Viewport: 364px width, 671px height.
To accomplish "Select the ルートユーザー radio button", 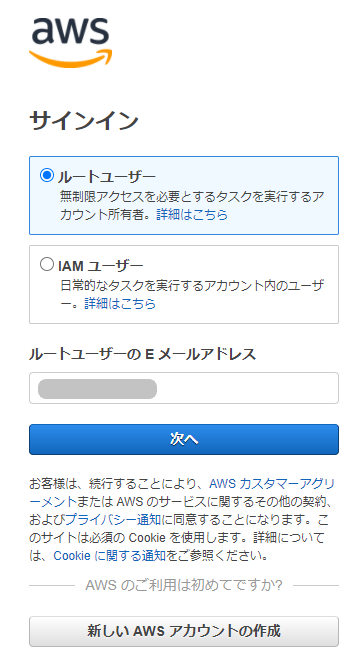I will (47, 175).
